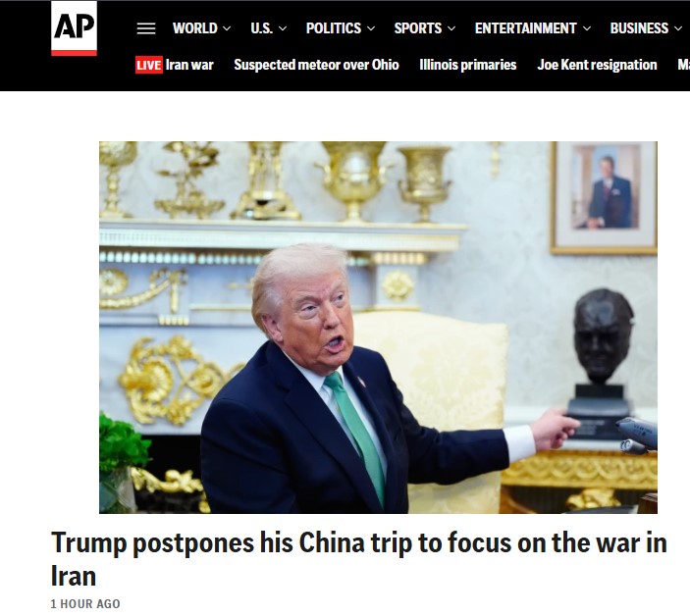Open the Iran war live link
Screen dimensions: 690x616
(x=189, y=65)
